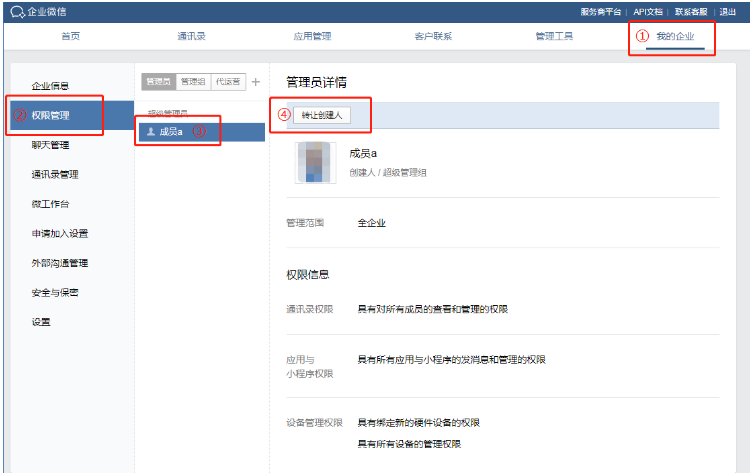Open the 首页 tab
The image size is (750, 473).
(71, 36)
